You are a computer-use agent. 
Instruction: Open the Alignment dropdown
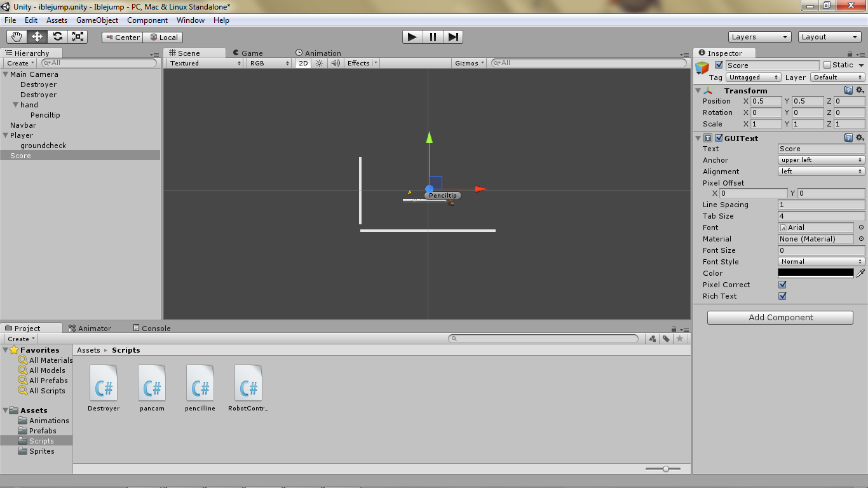(822, 172)
